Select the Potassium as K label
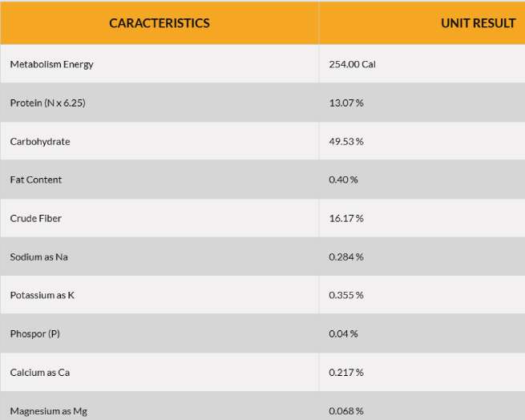The image size is (525, 420). (x=43, y=295)
